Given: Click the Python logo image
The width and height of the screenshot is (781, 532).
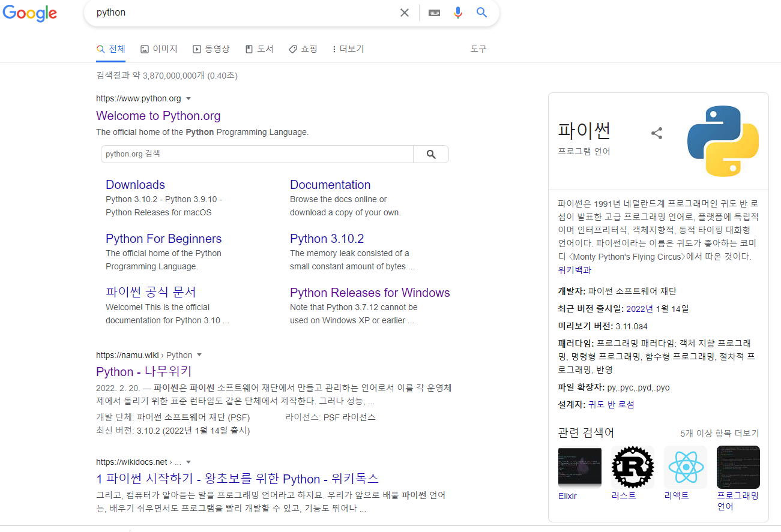Looking at the screenshot, I should 723,142.
